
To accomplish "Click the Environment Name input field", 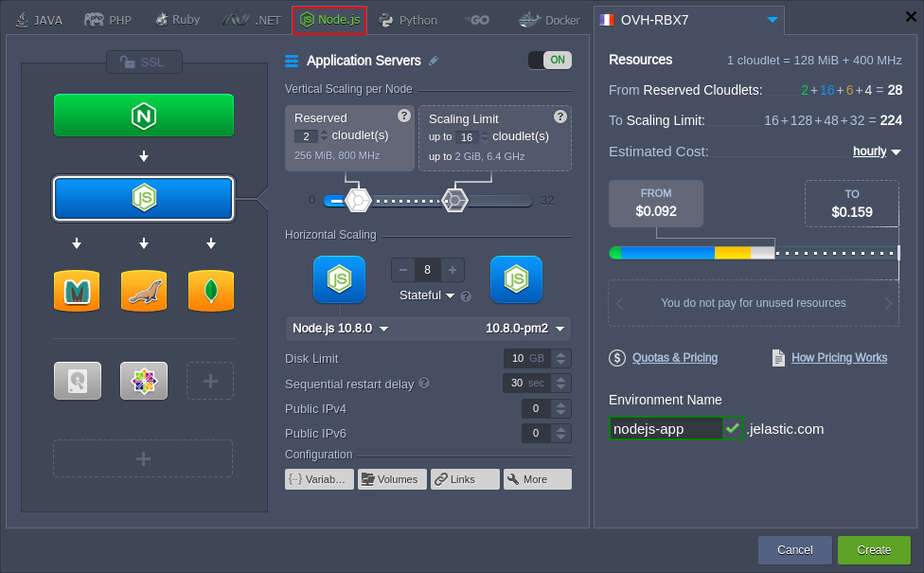I will point(665,429).
